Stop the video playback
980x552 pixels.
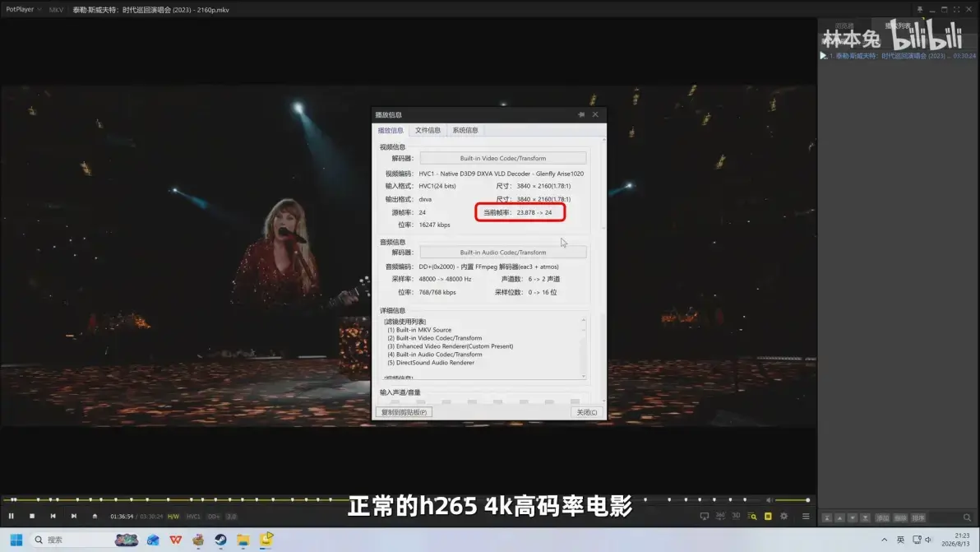pos(32,517)
